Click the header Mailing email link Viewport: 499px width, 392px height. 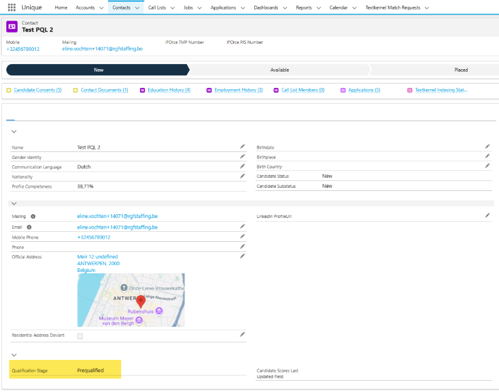(102, 49)
